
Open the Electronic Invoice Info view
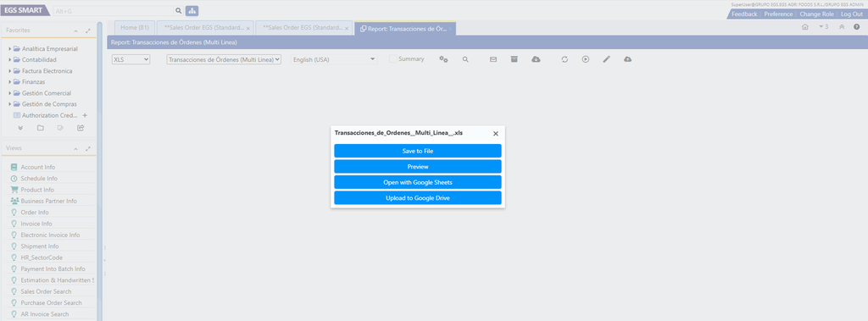50,235
